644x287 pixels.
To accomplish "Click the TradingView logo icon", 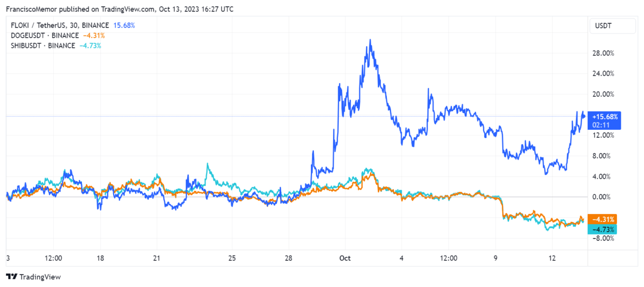I will point(12,277).
